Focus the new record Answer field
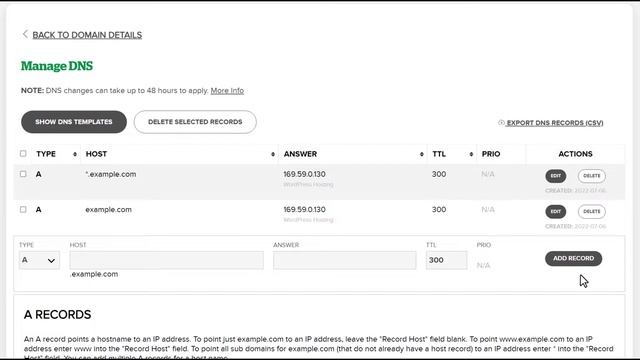This screenshot has height=360, width=640. pos(344,260)
